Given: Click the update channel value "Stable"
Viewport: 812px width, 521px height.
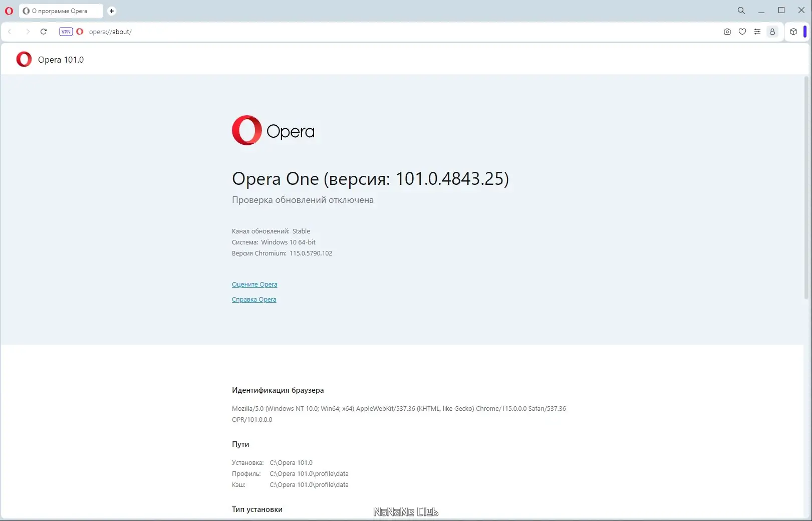Looking at the screenshot, I should pyautogui.click(x=301, y=231).
